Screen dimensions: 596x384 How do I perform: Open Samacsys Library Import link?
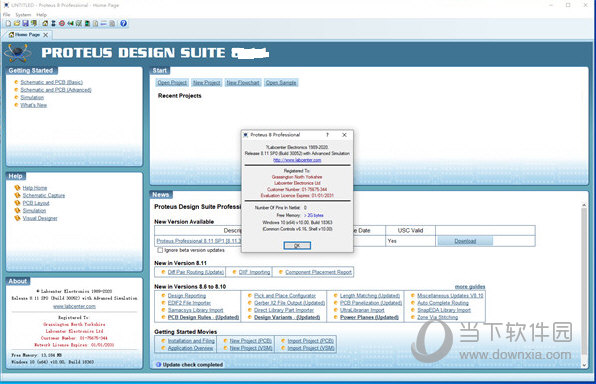[x=195, y=310]
